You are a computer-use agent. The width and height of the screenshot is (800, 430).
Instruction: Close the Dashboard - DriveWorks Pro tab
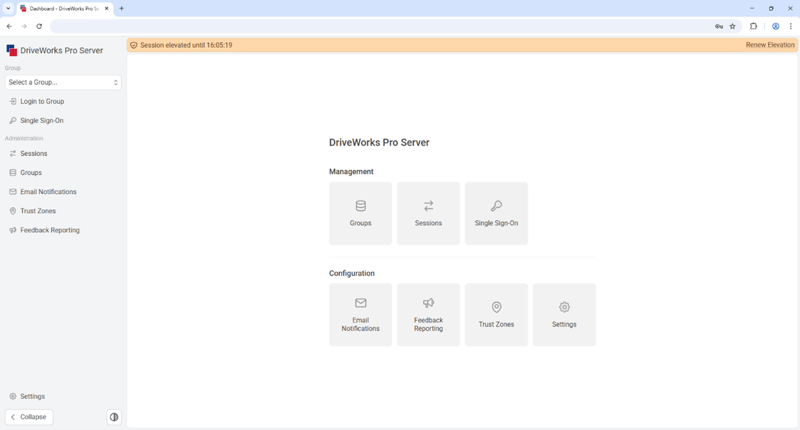click(107, 8)
